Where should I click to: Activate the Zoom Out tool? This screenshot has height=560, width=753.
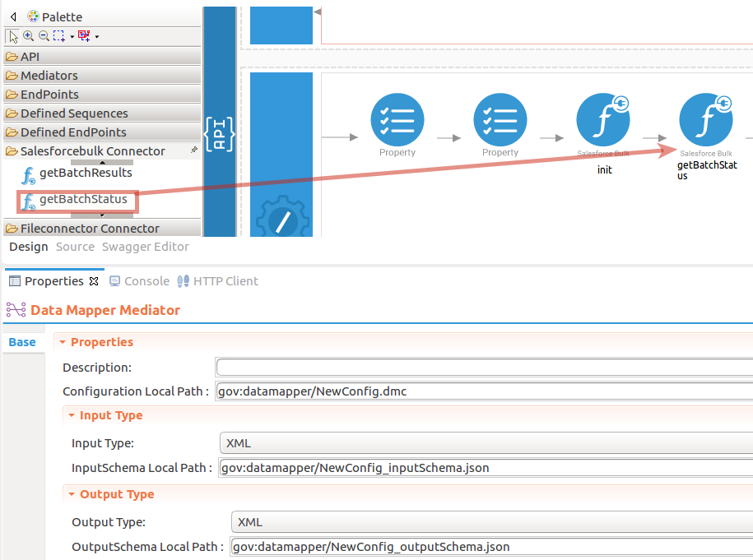tap(44, 35)
